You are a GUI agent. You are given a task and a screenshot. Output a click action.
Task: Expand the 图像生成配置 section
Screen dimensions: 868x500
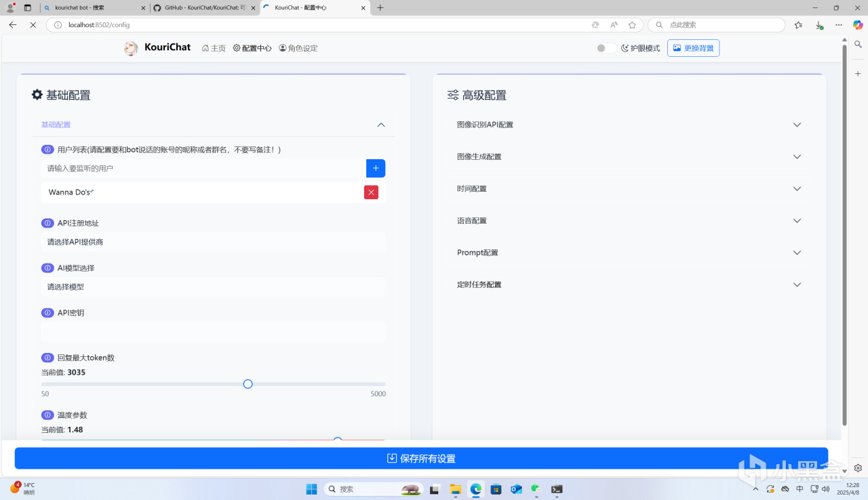[629, 157]
